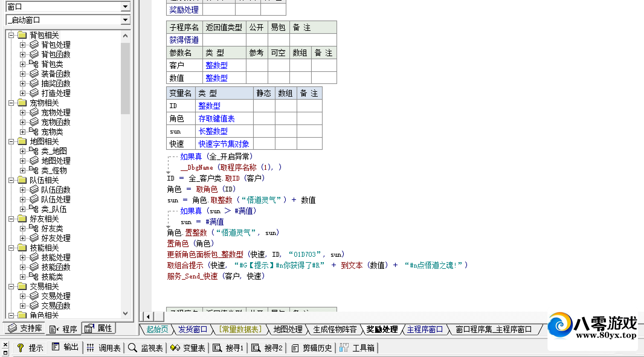Click the 背包相关 folder icon
This screenshot has height=357, width=644.
[x=22, y=35]
